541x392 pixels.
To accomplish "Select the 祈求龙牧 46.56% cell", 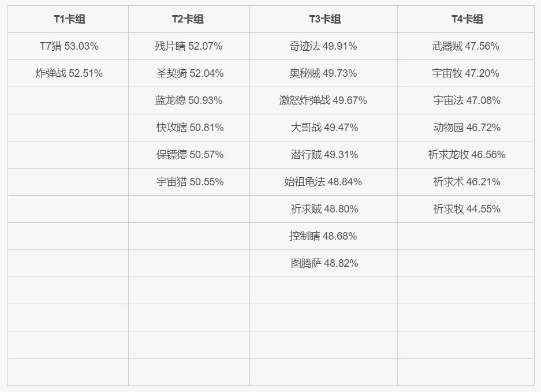I will [x=467, y=155].
